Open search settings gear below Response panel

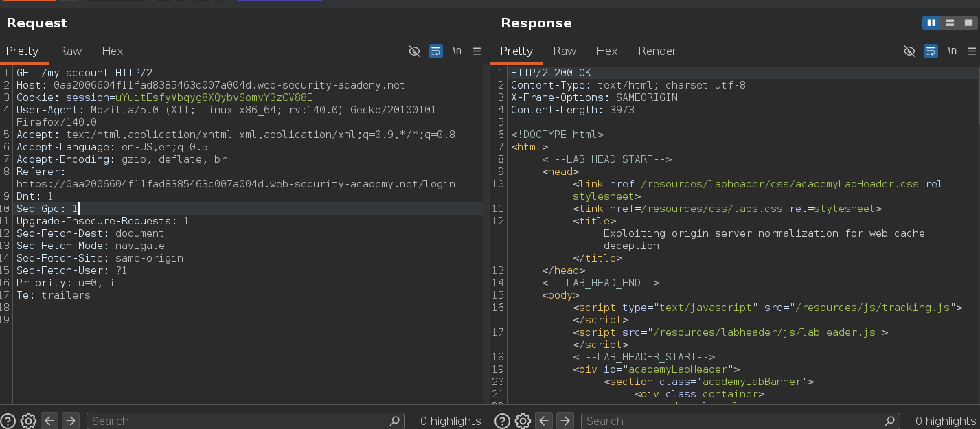[523, 421]
